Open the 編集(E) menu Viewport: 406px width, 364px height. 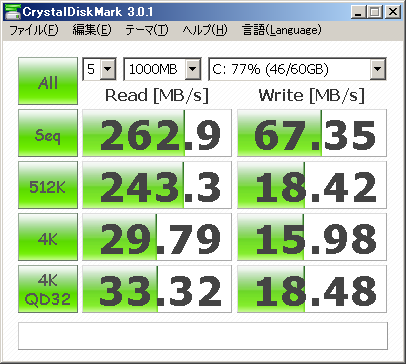click(92, 30)
